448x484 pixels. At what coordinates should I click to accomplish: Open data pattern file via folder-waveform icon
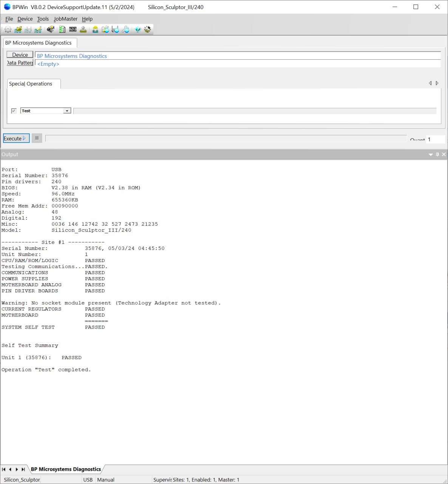(18, 29)
